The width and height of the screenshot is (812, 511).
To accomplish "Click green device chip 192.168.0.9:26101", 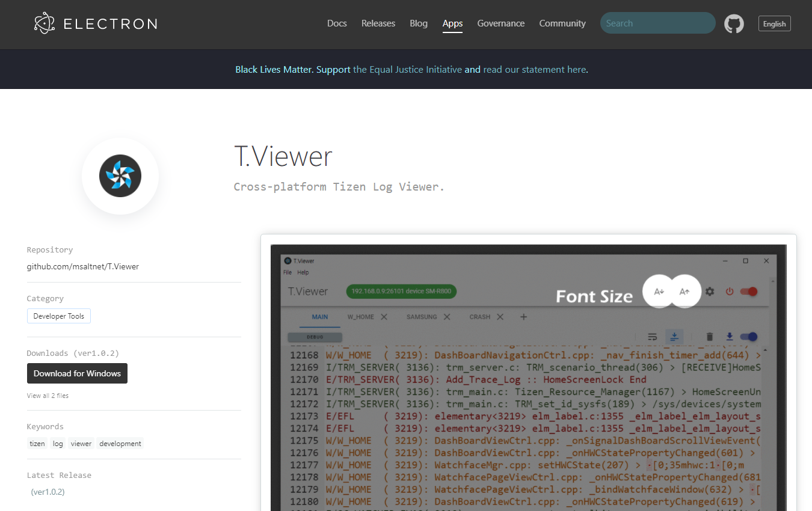I will [402, 292].
